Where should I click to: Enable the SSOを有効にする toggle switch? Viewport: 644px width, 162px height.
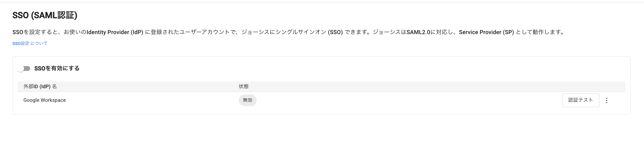click(x=24, y=68)
